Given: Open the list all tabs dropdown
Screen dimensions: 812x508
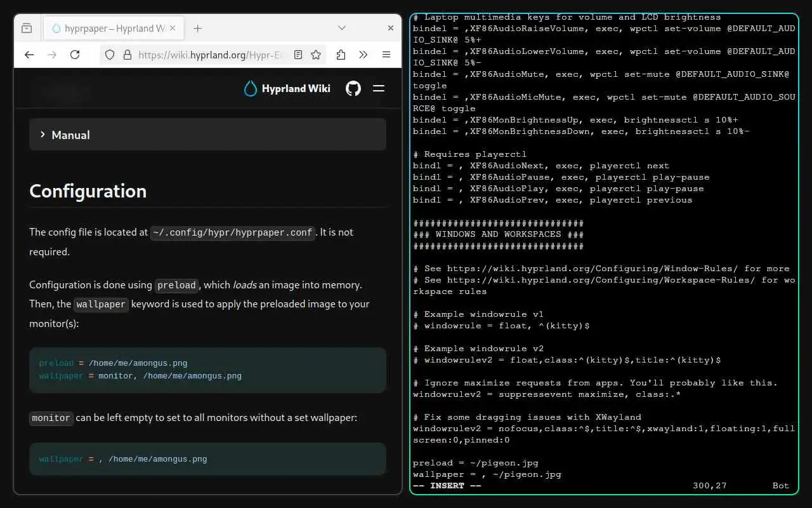Looking at the screenshot, I should (342, 28).
